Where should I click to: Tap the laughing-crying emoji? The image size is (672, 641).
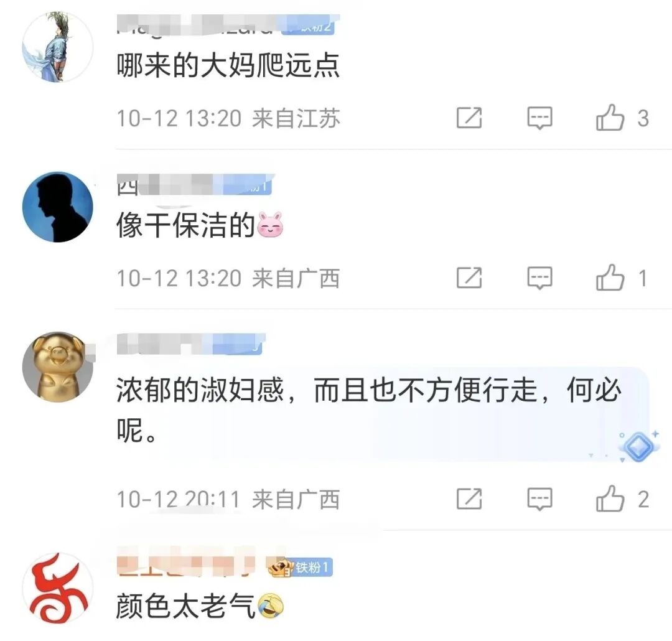click(270, 606)
